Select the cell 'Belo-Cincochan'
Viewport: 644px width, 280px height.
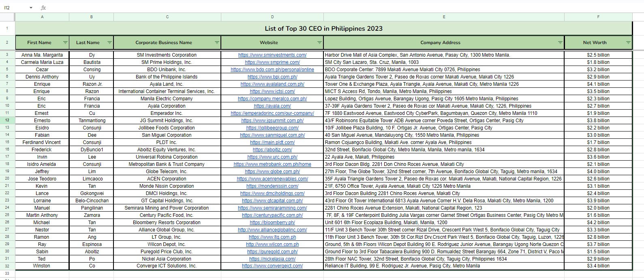click(92, 201)
